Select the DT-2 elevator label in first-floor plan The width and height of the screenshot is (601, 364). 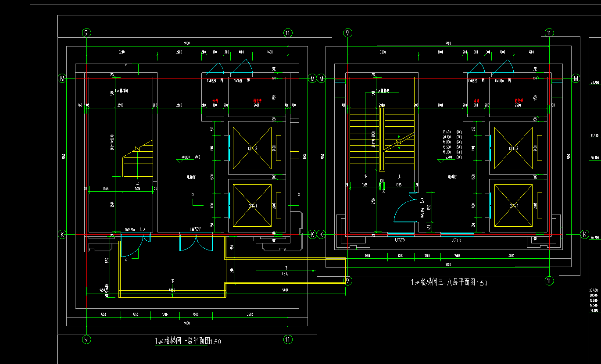click(x=252, y=149)
